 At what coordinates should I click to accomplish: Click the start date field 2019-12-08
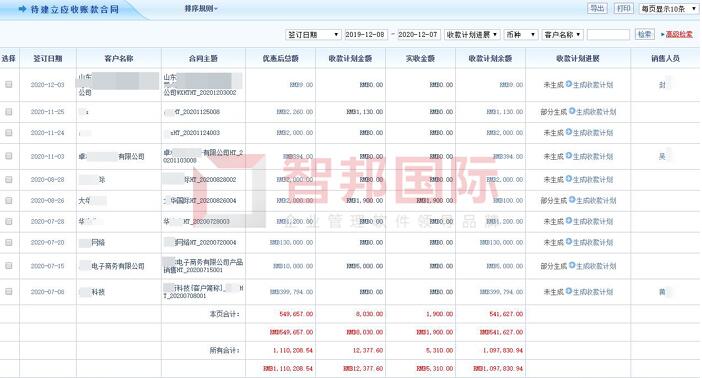(365, 34)
